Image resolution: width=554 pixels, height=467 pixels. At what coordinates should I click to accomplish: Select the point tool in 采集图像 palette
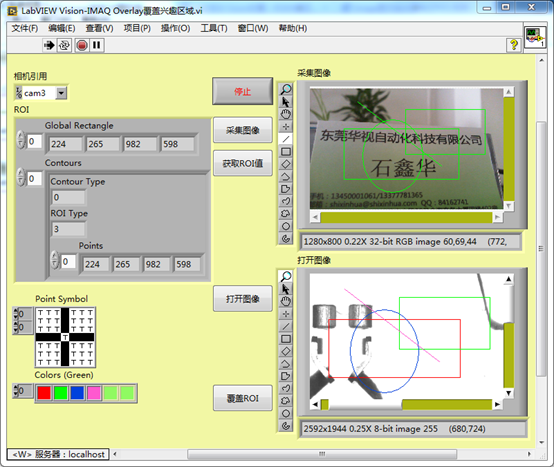coord(286,126)
